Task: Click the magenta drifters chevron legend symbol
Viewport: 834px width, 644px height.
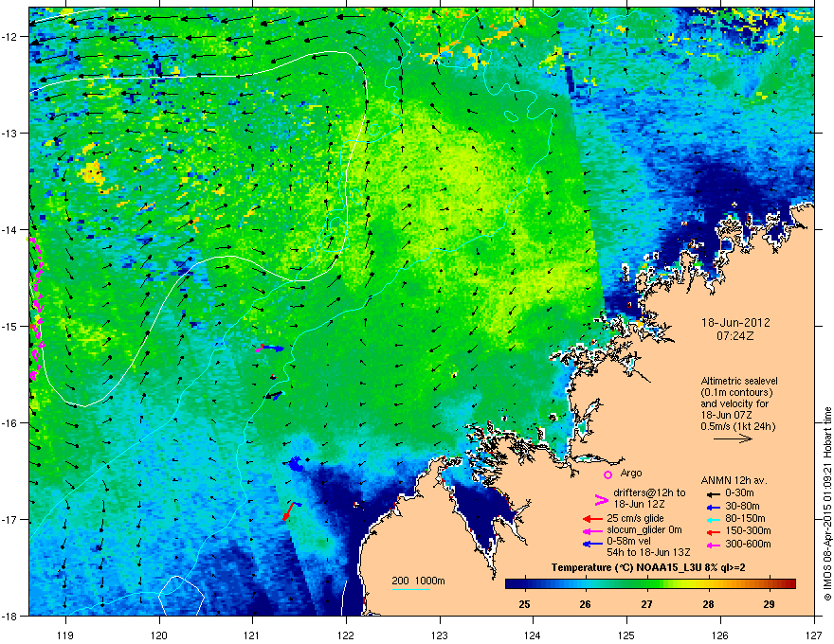Action: 601,500
